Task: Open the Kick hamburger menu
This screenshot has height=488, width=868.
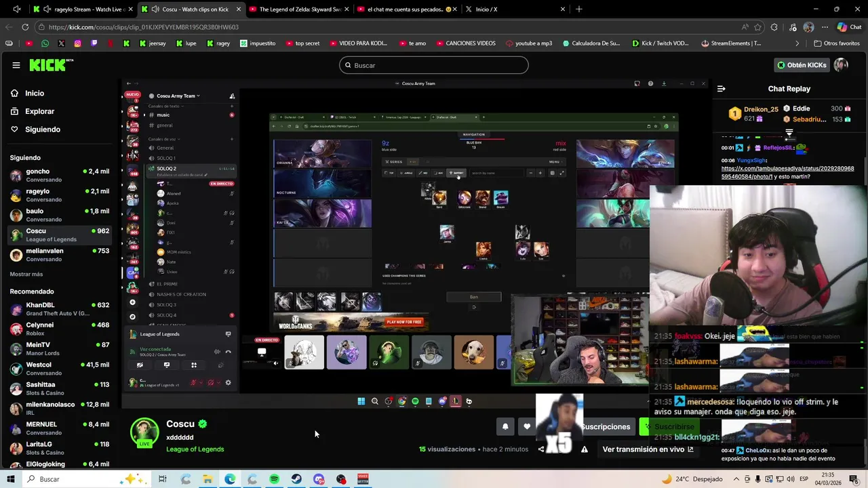Action: click(16, 65)
